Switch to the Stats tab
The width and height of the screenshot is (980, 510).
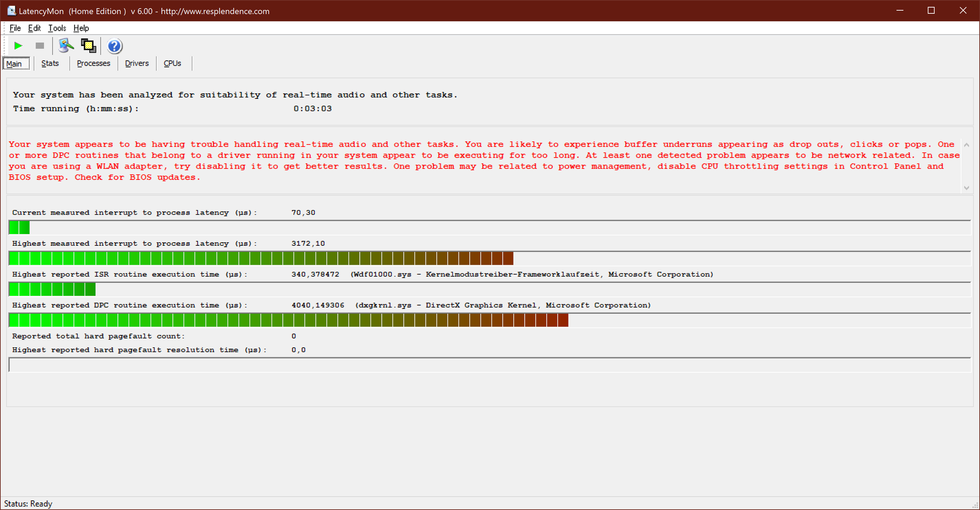50,63
